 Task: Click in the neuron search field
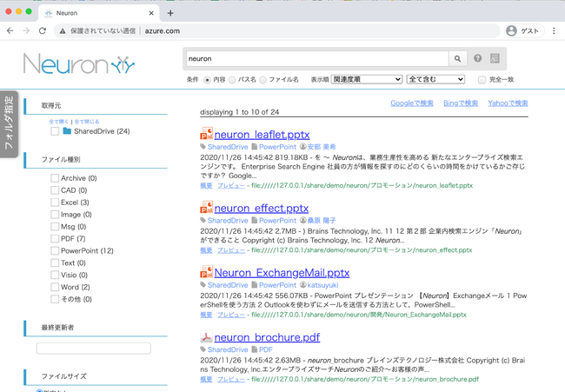point(317,58)
